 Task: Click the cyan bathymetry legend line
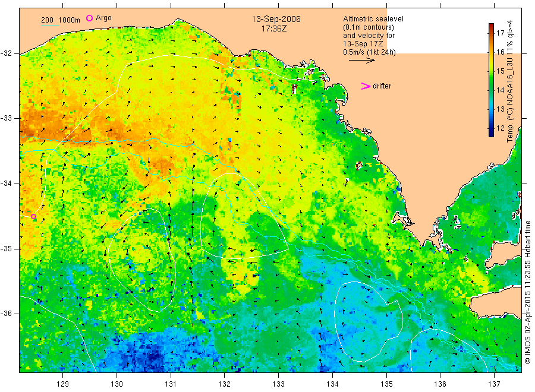(50, 26)
